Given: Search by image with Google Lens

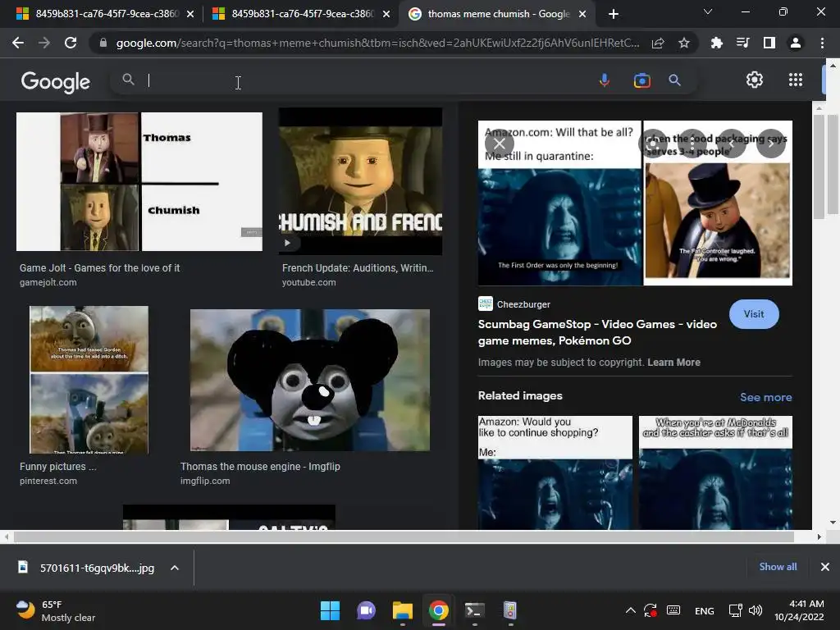Looking at the screenshot, I should pyautogui.click(x=641, y=80).
